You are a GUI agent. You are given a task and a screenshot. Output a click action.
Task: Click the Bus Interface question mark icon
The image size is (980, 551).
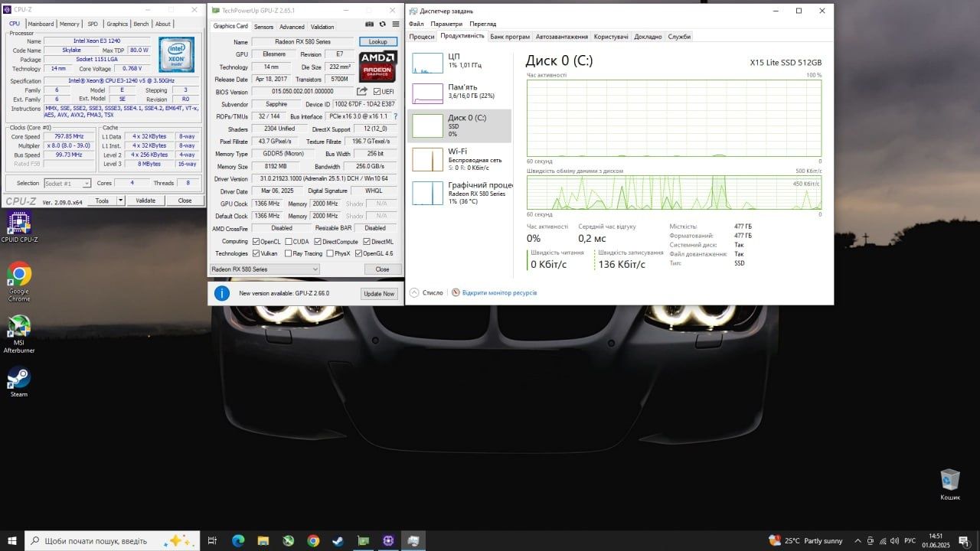pyautogui.click(x=396, y=116)
